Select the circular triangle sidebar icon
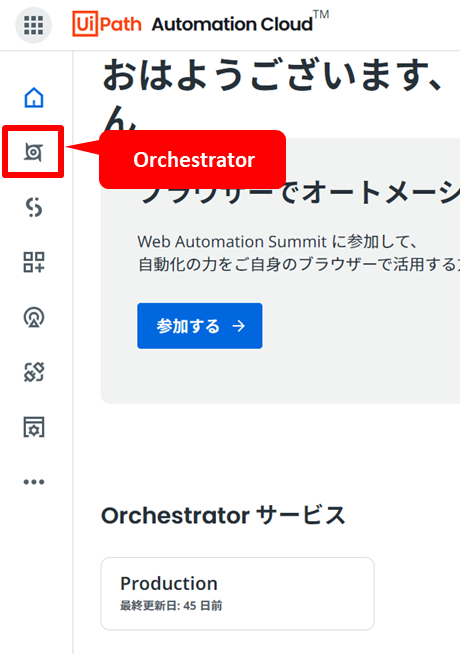 click(x=34, y=317)
